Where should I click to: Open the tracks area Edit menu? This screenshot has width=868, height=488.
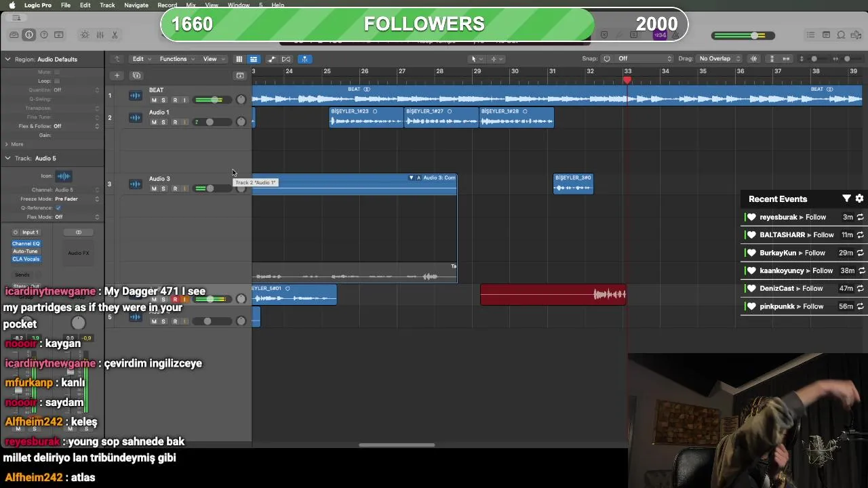tap(140, 59)
